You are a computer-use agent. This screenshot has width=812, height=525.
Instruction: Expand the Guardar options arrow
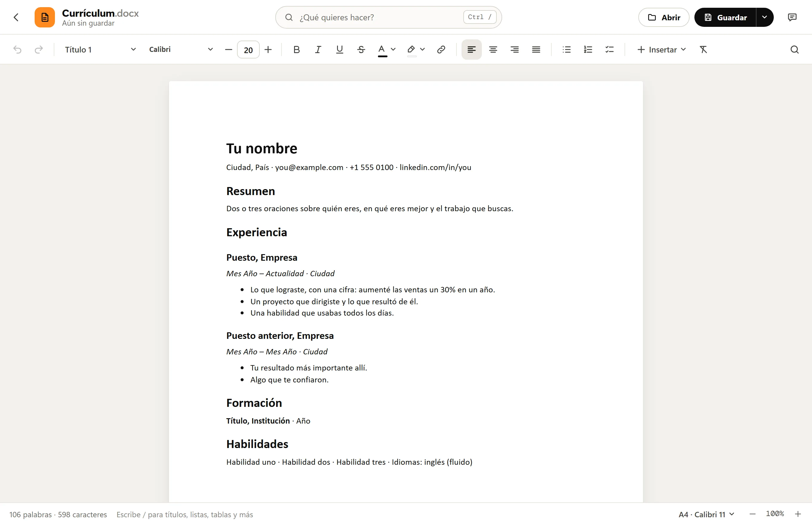tap(765, 17)
